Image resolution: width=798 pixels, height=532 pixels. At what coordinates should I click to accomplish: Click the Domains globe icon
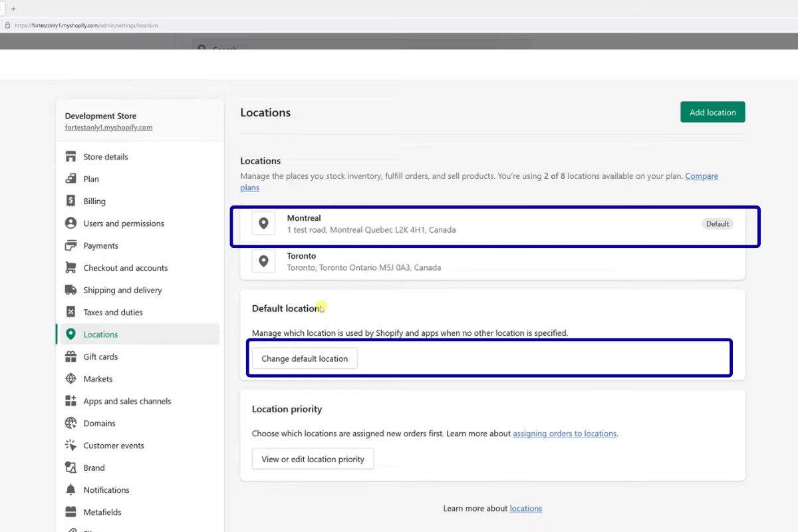coord(70,423)
